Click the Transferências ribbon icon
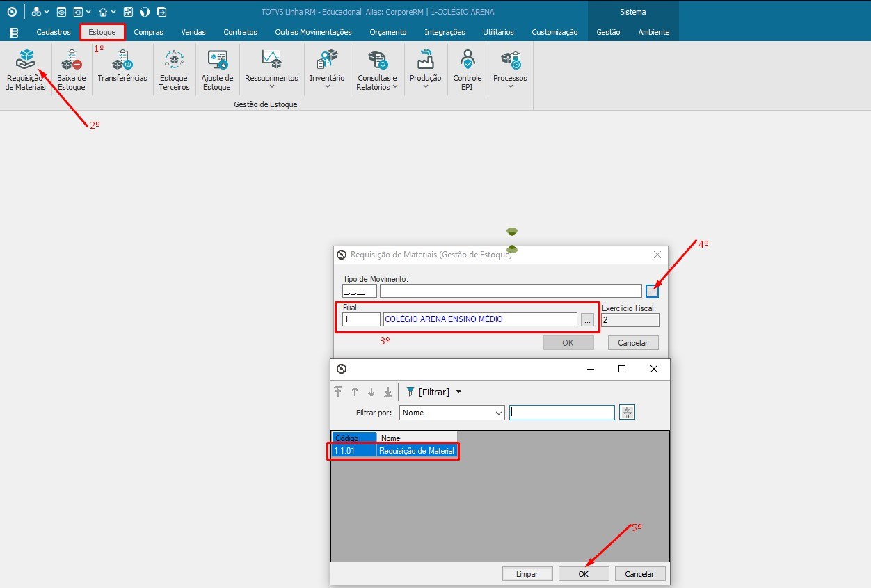The height and width of the screenshot is (588, 871). tap(122, 67)
